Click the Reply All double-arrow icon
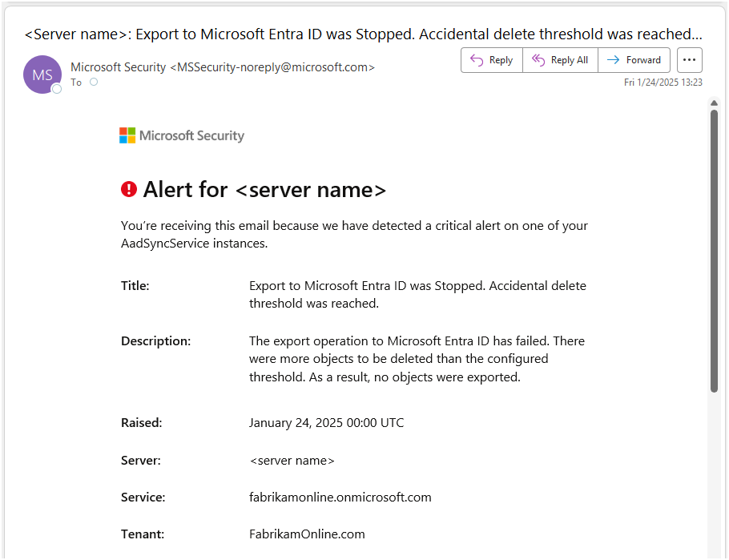Image resolution: width=729 pixels, height=560 pixels. pyautogui.click(x=538, y=60)
